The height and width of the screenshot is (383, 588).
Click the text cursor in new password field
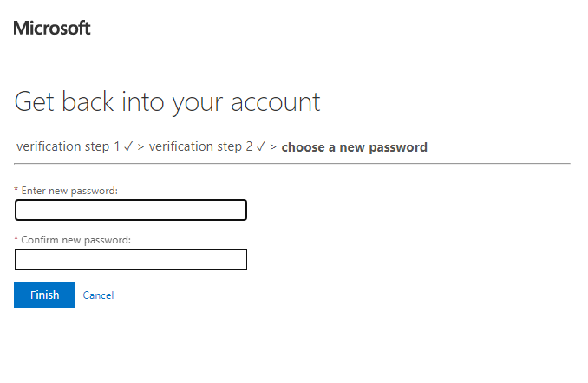click(23, 211)
